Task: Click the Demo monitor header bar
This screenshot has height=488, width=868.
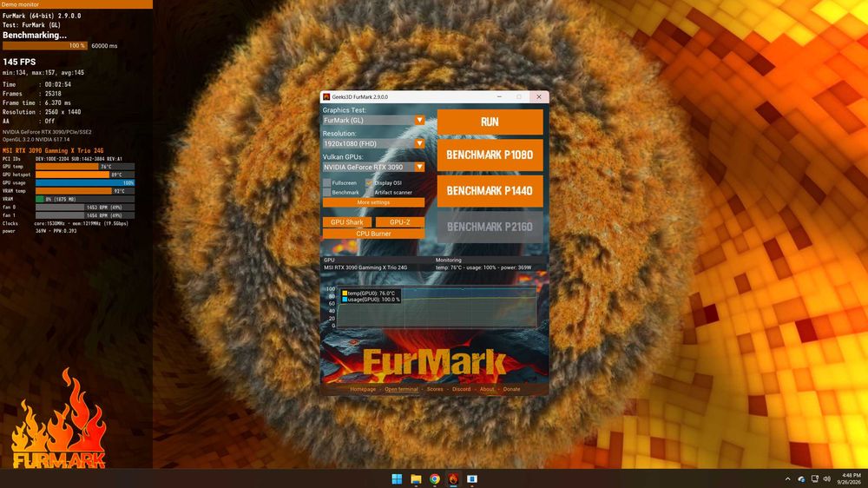Action: click(76, 3)
